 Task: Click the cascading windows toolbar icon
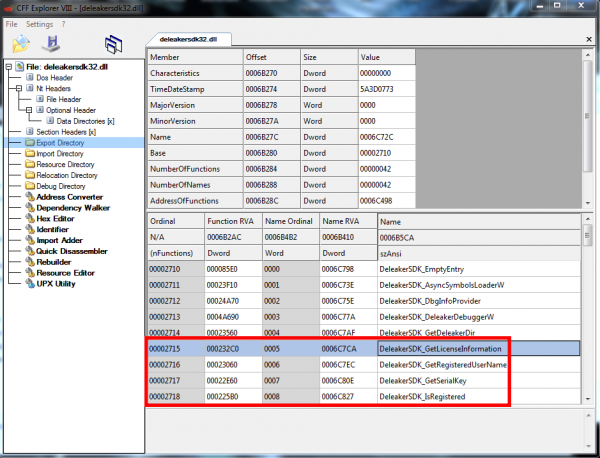[x=115, y=44]
